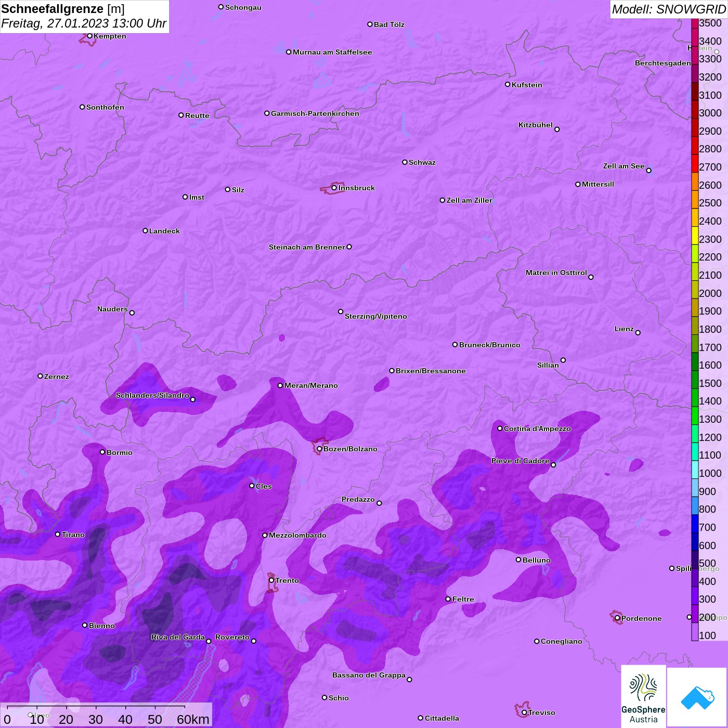
Task: Click the GeoSphere Austria logo
Action: pos(643,696)
